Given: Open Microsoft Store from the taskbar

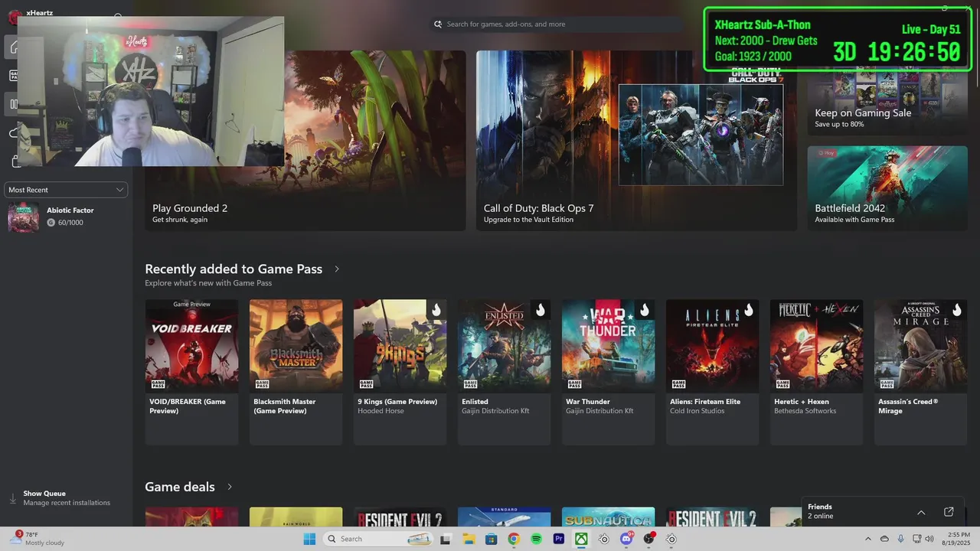Looking at the screenshot, I should coord(491,539).
